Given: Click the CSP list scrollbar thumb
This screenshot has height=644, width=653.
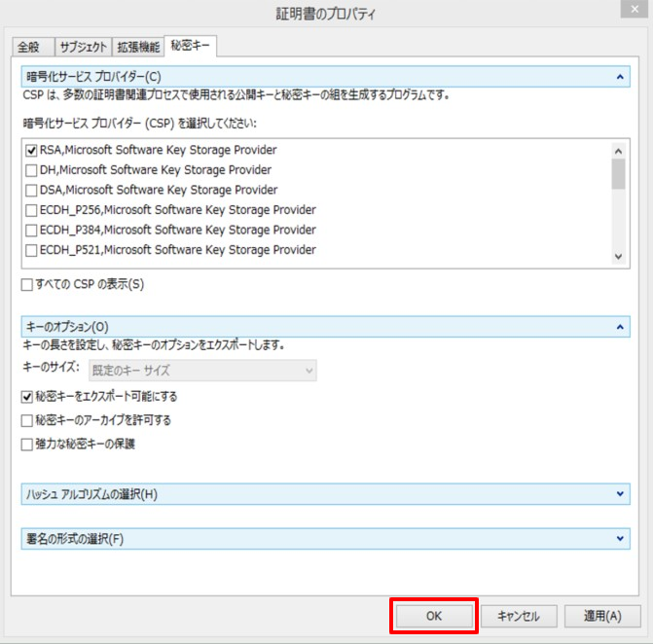Looking at the screenshot, I should pyautogui.click(x=618, y=174).
